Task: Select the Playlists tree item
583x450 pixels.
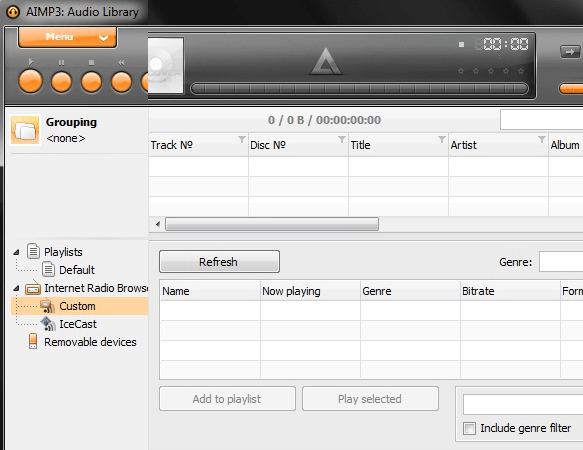Action: point(63,252)
